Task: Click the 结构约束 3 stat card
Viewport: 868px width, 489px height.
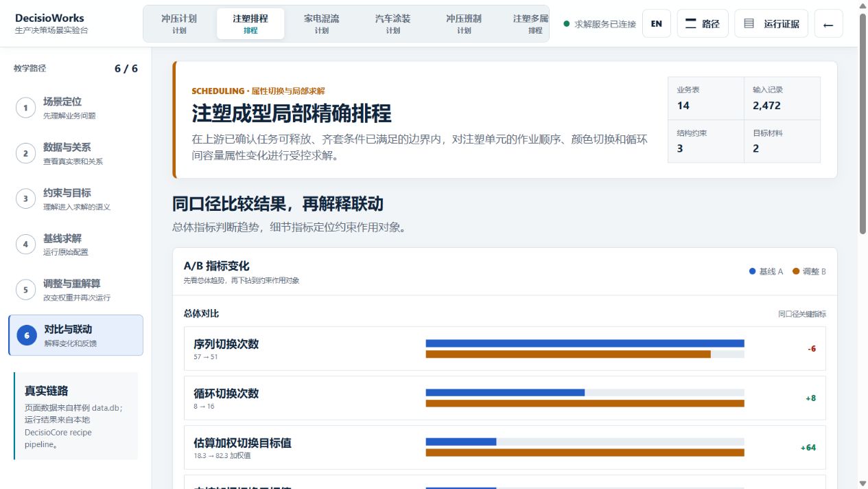Action: point(706,141)
